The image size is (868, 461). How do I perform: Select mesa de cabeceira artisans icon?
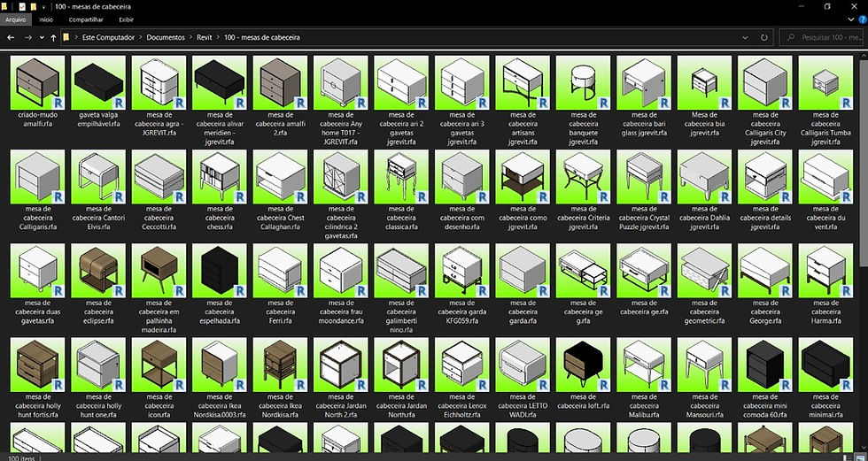(x=523, y=82)
